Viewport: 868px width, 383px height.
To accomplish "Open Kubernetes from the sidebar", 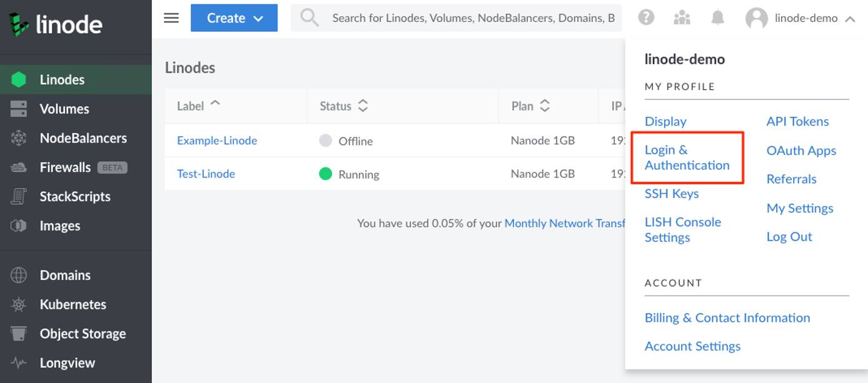I will (73, 304).
